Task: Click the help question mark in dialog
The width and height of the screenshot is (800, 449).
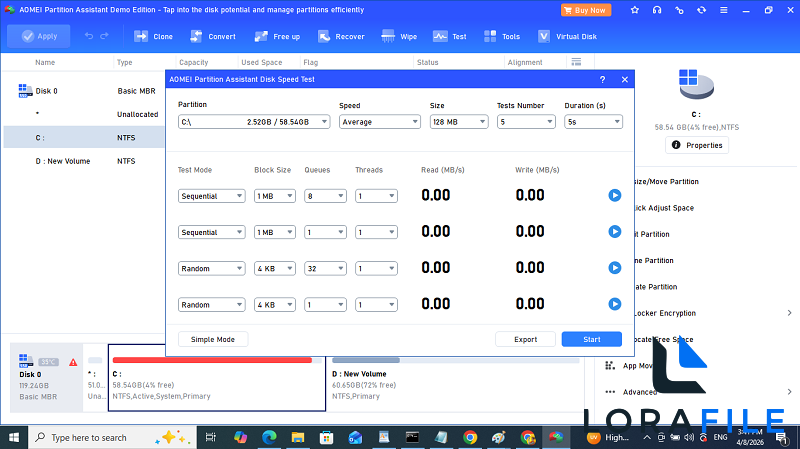Action: [603, 80]
